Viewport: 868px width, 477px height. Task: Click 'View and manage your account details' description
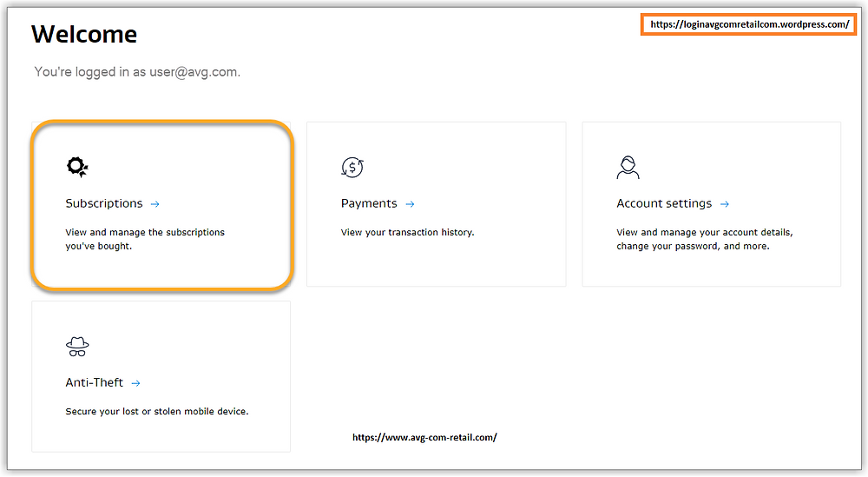tap(705, 239)
